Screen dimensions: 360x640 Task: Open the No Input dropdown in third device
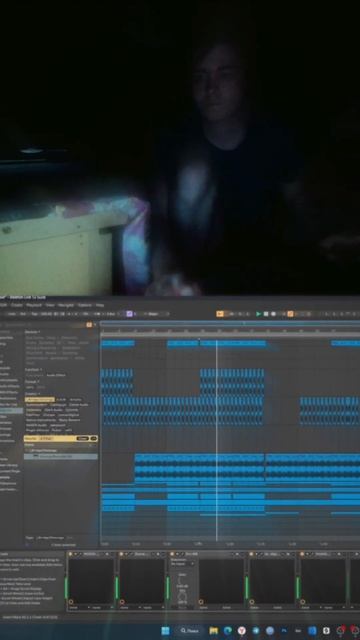coord(182,564)
